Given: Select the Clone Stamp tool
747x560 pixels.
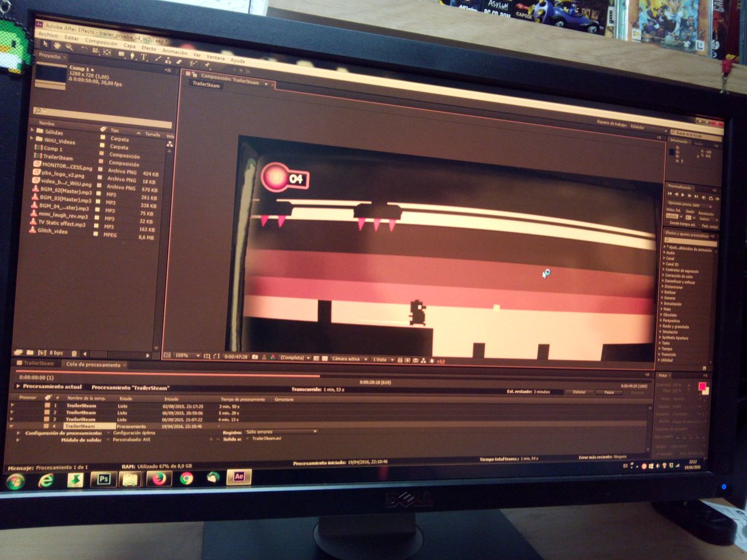Looking at the screenshot, I should tap(168, 60).
